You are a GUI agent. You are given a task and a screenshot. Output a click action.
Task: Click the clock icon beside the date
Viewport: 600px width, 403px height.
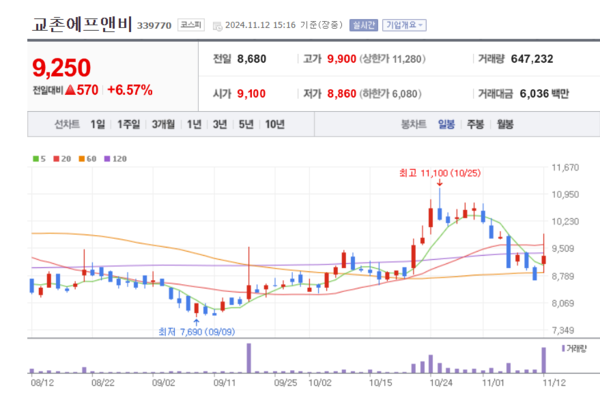(217, 26)
